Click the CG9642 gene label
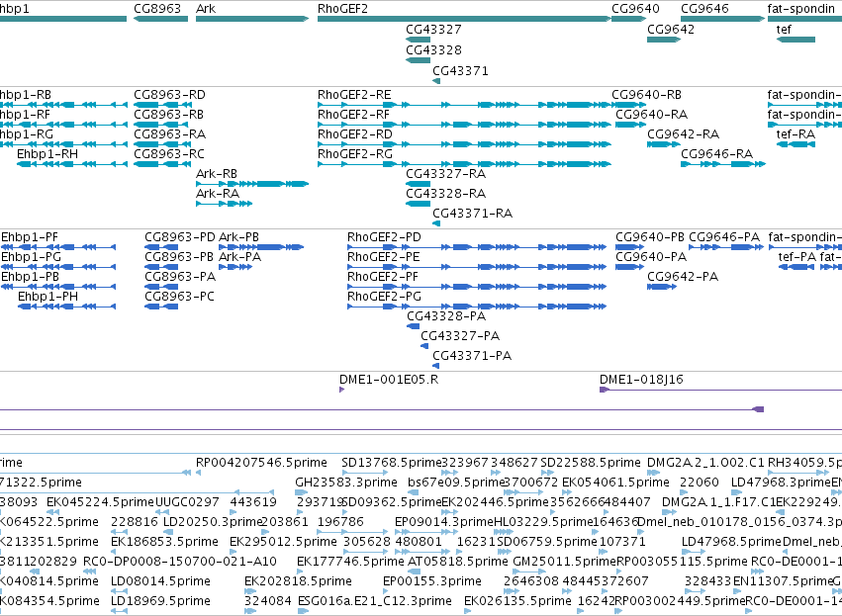The image size is (842, 616). [x=671, y=30]
